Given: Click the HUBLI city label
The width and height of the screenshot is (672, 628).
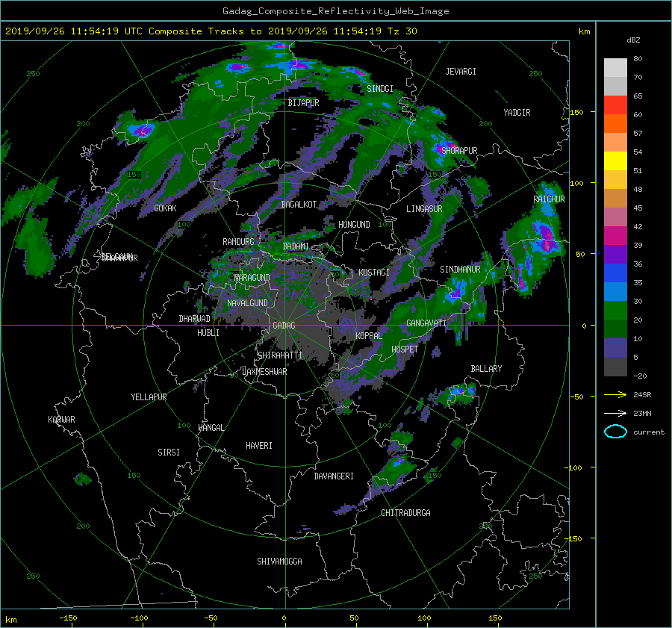Looking at the screenshot, I should pos(208,332).
